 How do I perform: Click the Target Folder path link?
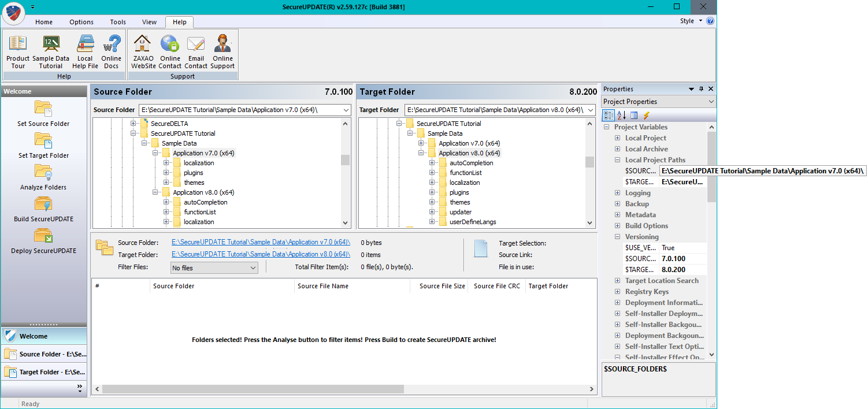(261, 254)
